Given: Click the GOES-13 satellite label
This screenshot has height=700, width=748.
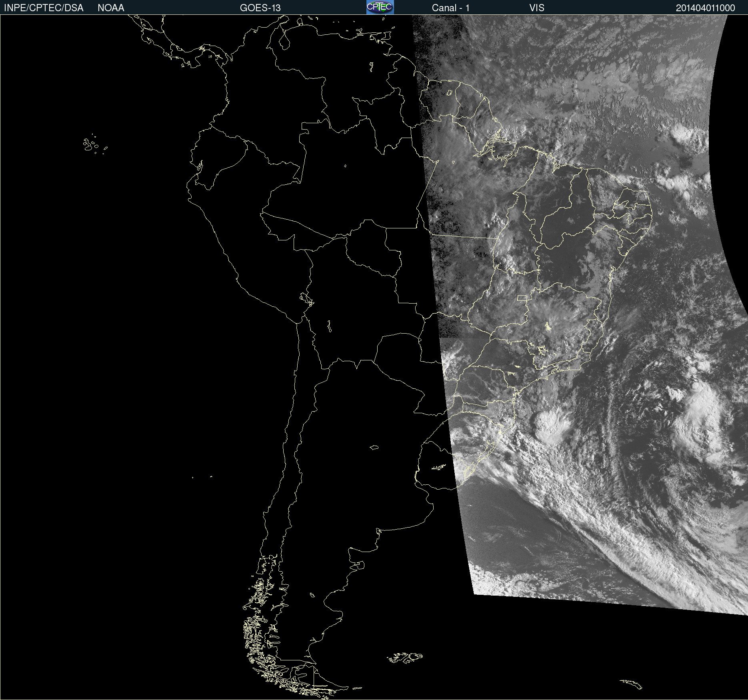Looking at the screenshot, I should 260,8.
